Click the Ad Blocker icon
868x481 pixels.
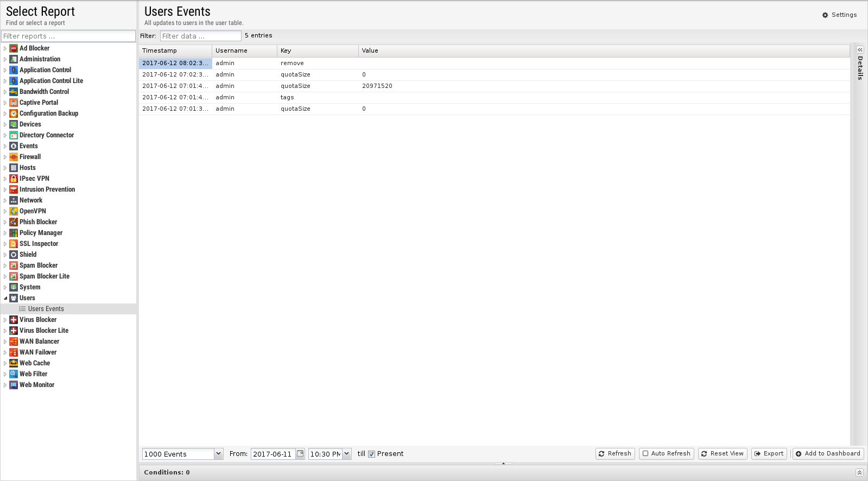(x=14, y=48)
